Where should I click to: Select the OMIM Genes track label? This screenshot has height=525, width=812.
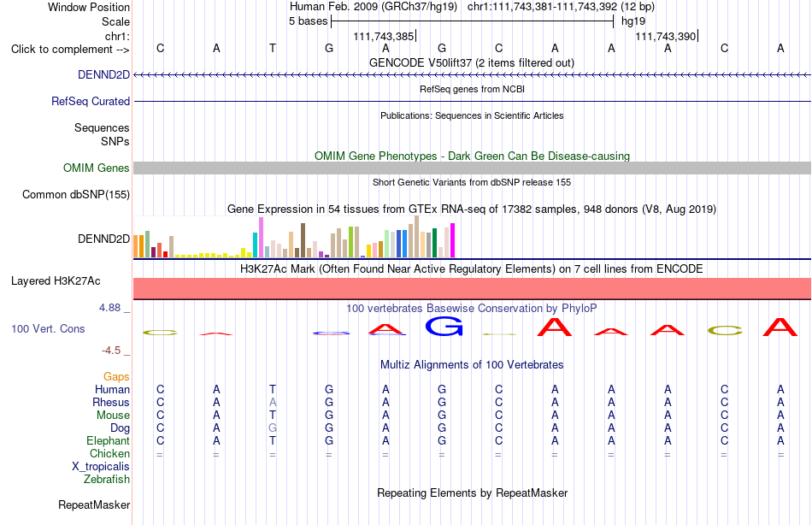click(97, 168)
